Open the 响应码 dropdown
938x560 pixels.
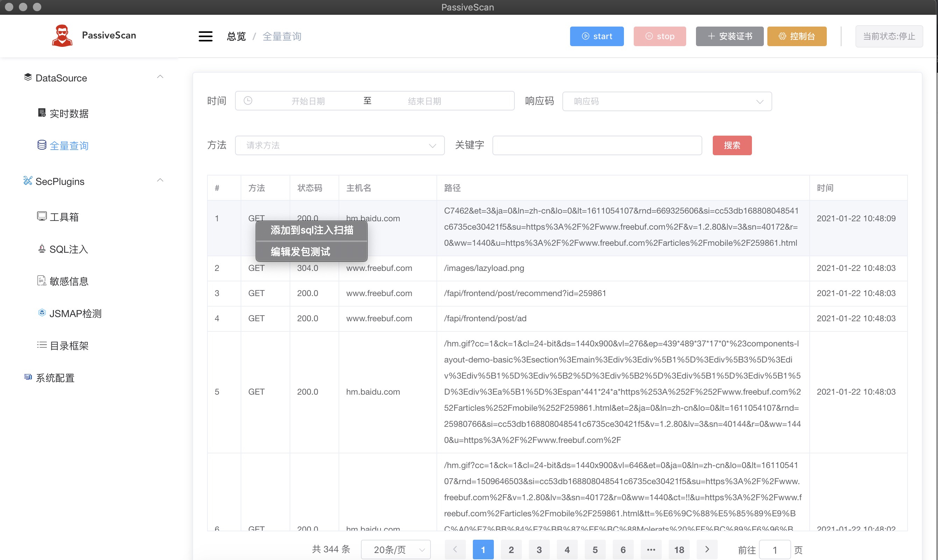point(667,101)
